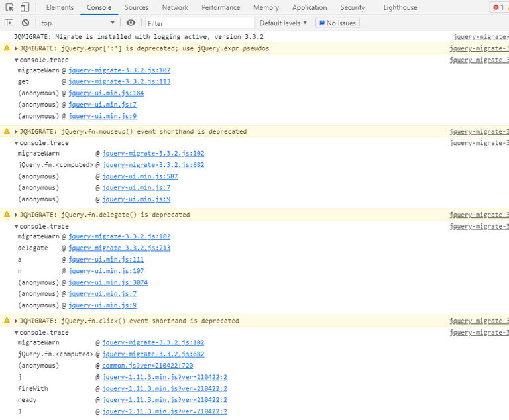The width and height of the screenshot is (509, 420).
Task: Select 'JQMIGRATE: Migrate is installed' log text
Action: point(139,36)
